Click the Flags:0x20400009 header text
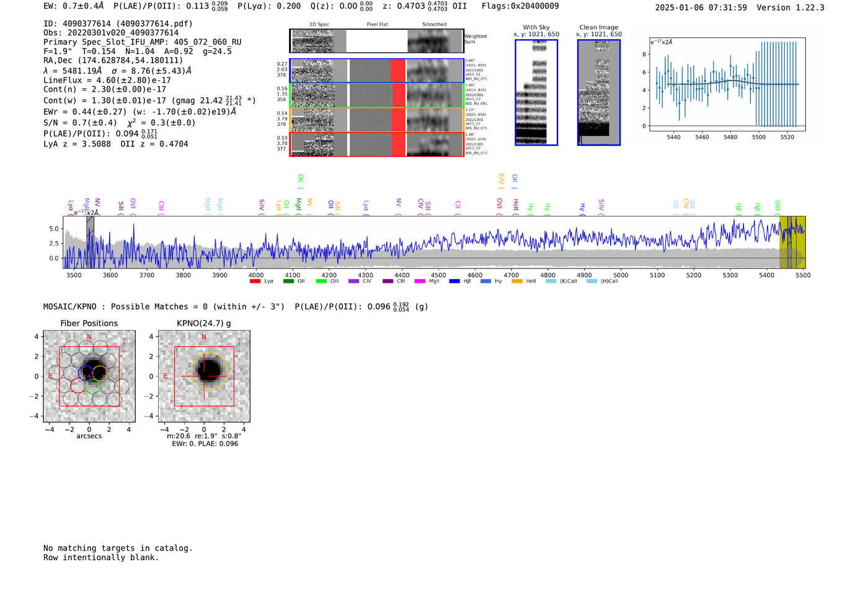 click(x=520, y=6)
